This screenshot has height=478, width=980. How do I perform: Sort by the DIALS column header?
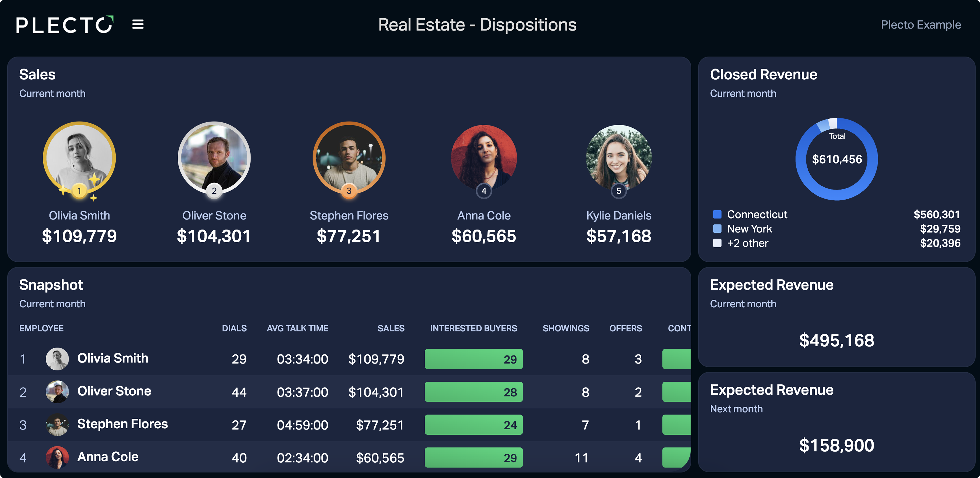click(x=234, y=328)
